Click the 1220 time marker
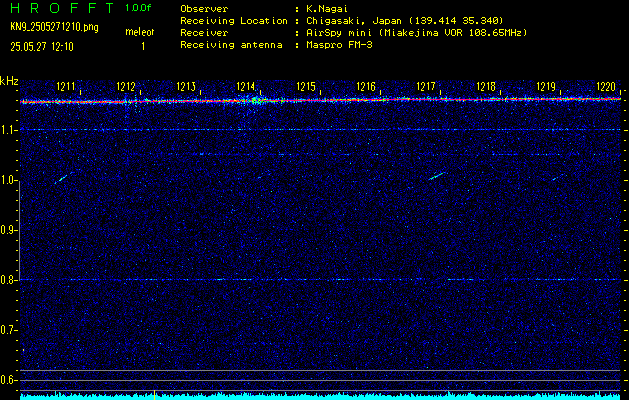The height and width of the screenshot is (400, 629). coord(606,87)
